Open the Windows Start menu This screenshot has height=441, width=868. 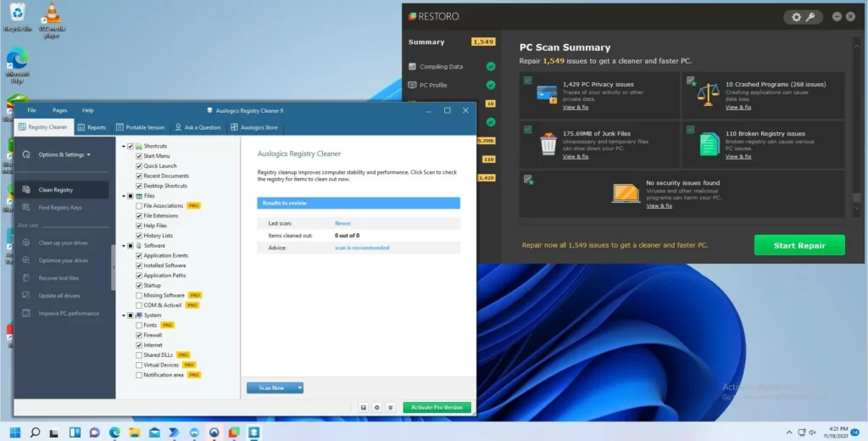pos(15,432)
